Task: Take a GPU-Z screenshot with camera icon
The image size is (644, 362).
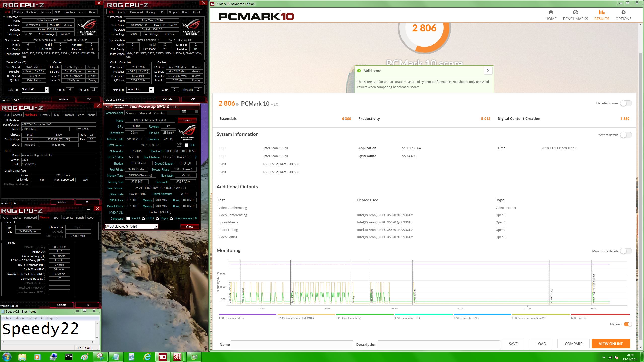Action: click(x=184, y=112)
